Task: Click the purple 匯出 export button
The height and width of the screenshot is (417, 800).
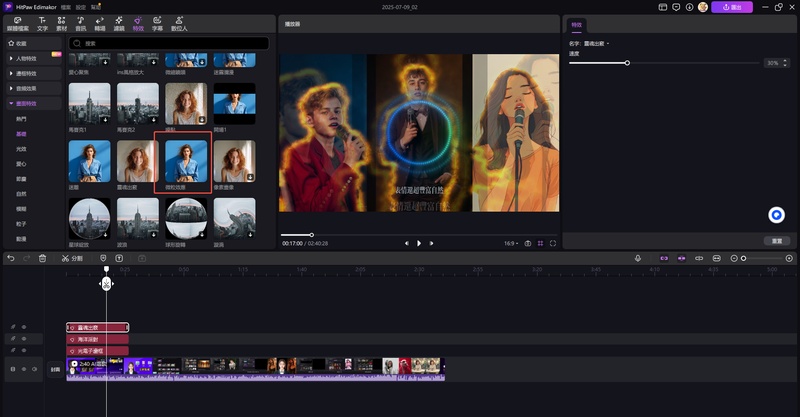Action: click(732, 7)
